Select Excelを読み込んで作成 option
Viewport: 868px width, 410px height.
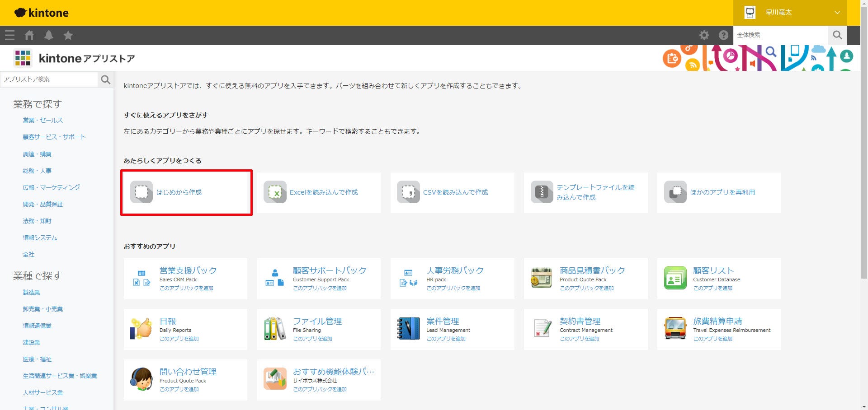(x=319, y=193)
